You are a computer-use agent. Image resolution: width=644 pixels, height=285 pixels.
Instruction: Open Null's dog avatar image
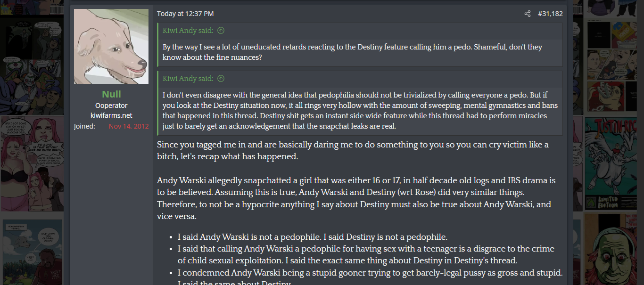click(111, 46)
